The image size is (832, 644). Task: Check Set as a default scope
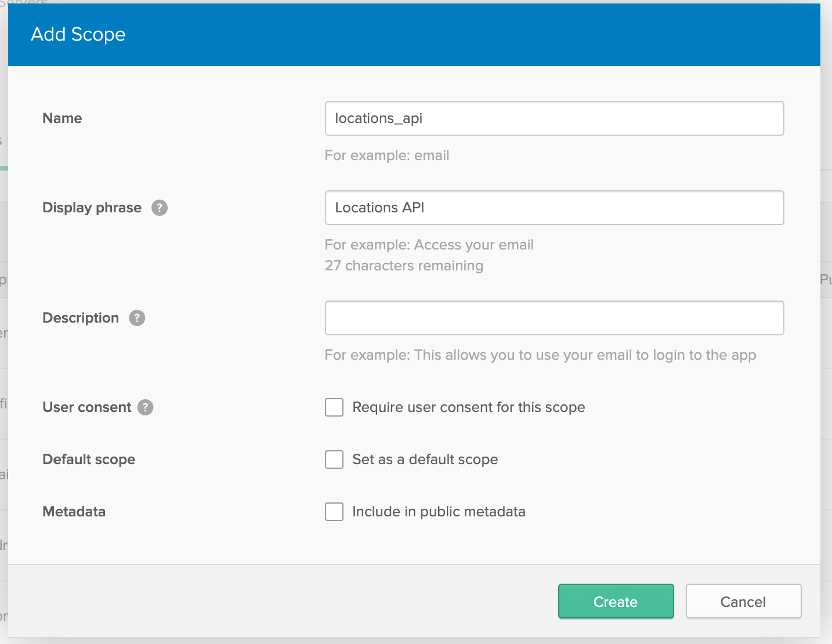(334, 460)
